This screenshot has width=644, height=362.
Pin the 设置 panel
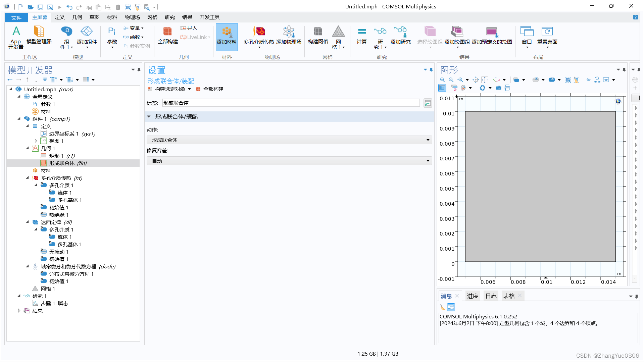pyautogui.click(x=431, y=70)
